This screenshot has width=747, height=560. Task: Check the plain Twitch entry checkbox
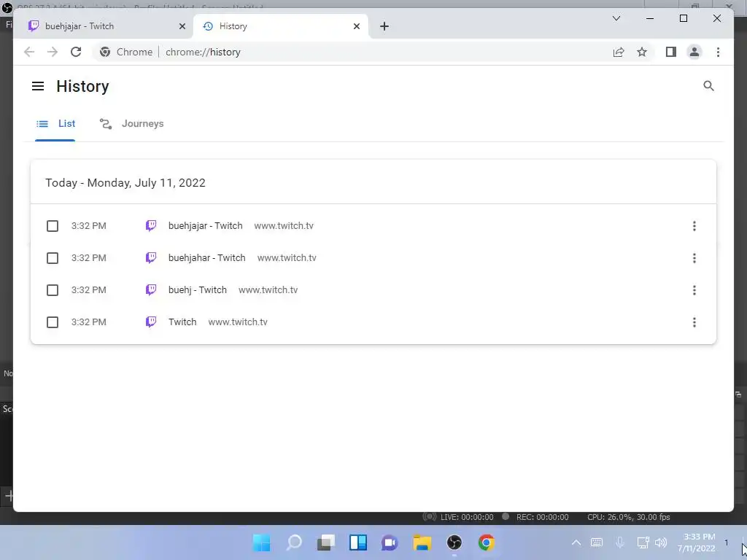(x=53, y=322)
